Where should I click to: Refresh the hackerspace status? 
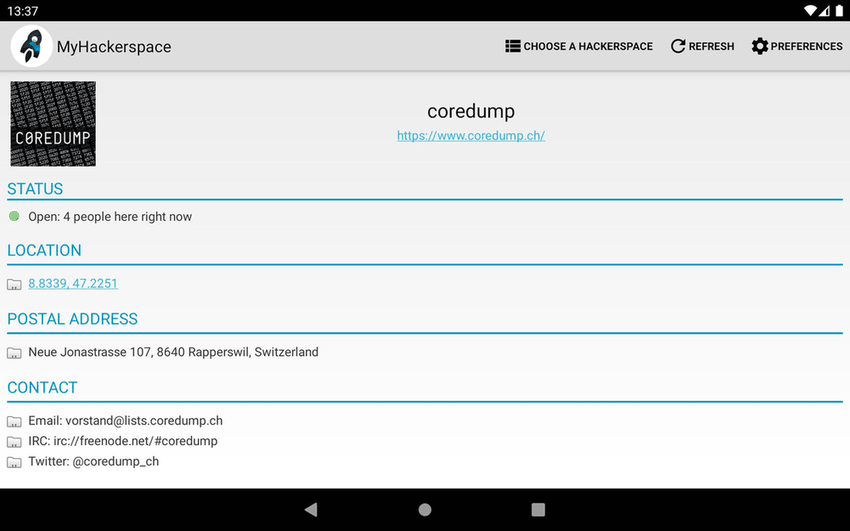tap(702, 46)
